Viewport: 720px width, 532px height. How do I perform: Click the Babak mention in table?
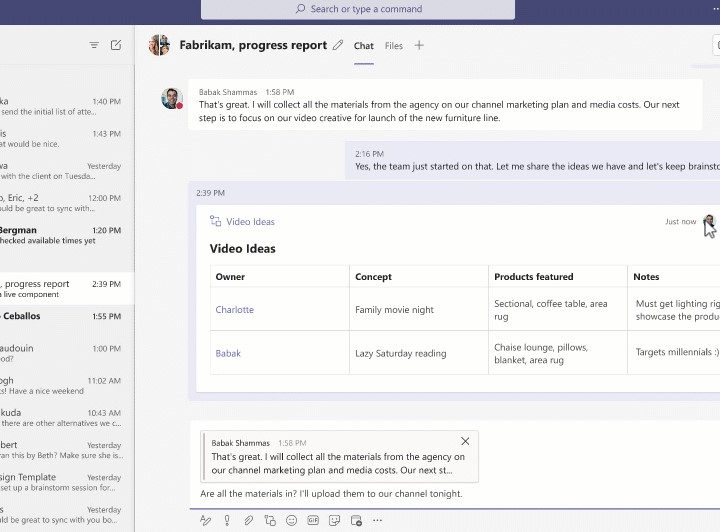point(228,353)
